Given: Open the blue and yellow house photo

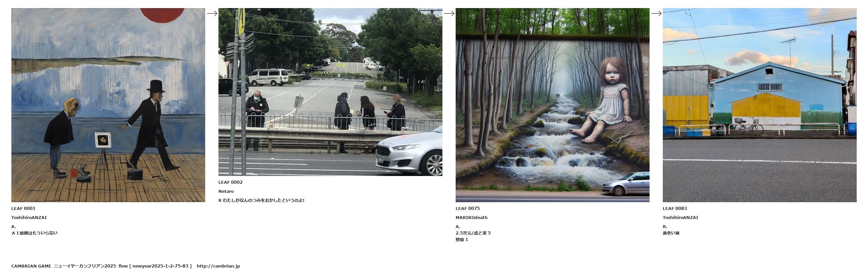Looking at the screenshot, I should pos(759,105).
